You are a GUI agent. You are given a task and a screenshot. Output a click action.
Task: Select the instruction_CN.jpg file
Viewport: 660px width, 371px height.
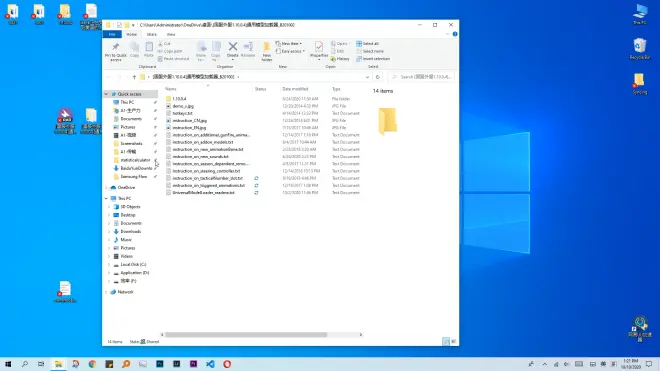[x=189, y=121]
